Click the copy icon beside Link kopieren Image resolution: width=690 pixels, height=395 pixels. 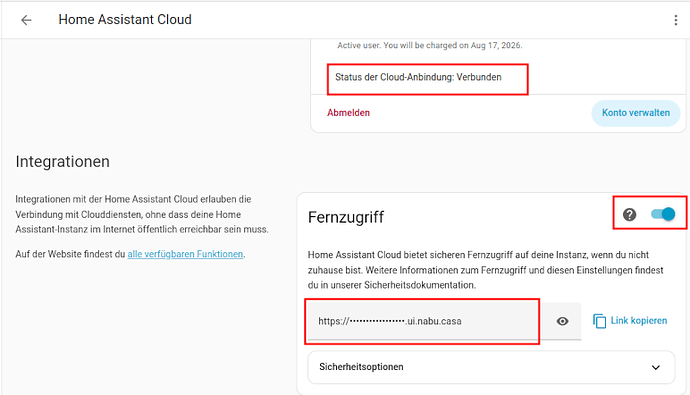(x=599, y=321)
